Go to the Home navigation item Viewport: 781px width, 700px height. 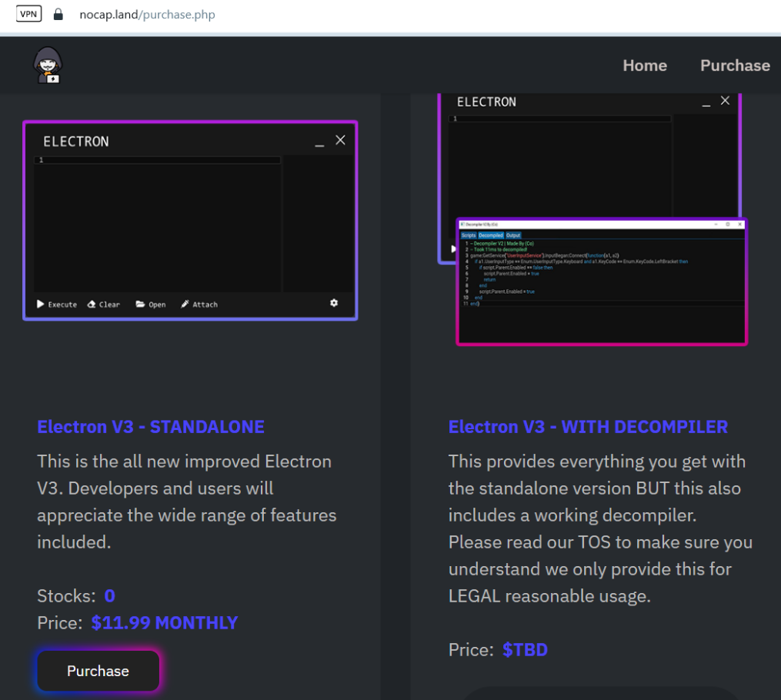[x=644, y=65]
